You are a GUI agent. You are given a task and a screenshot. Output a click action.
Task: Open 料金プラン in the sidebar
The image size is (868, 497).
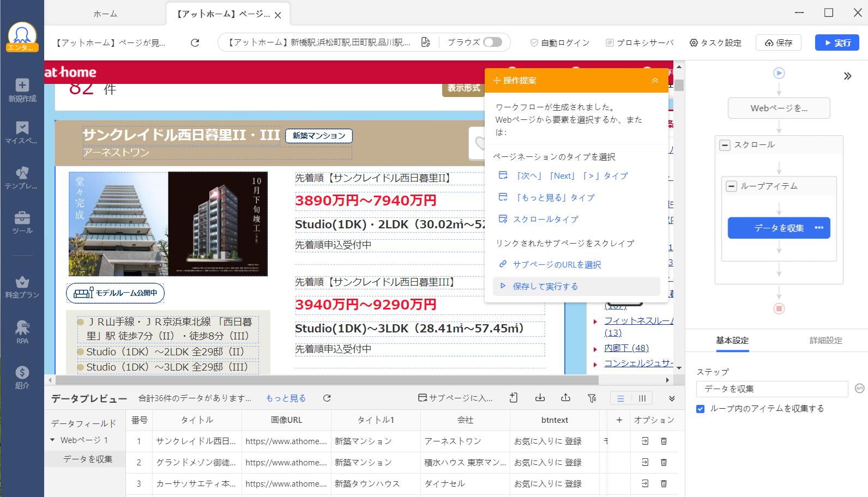[x=22, y=287]
